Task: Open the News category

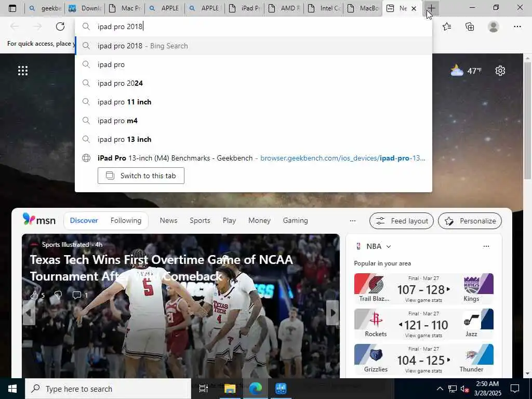Action: tap(169, 220)
